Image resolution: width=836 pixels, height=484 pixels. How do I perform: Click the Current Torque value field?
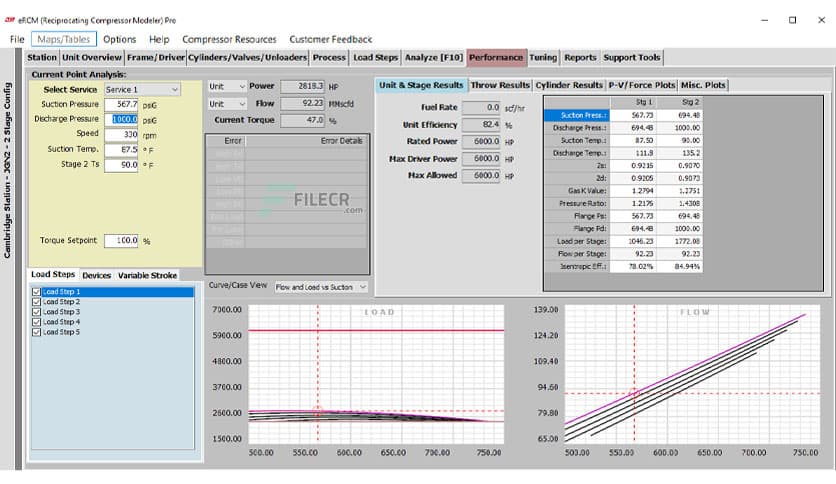coord(302,120)
